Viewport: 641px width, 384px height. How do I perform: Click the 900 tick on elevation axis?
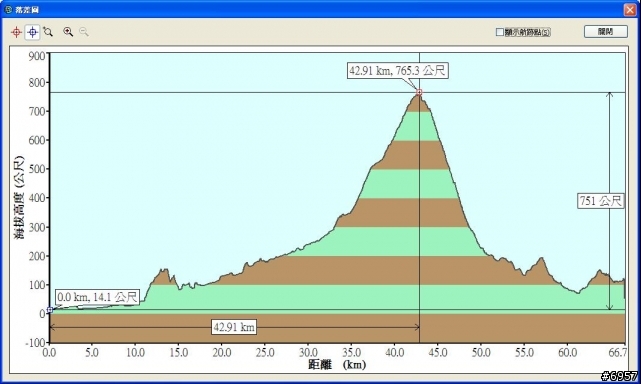[37, 56]
